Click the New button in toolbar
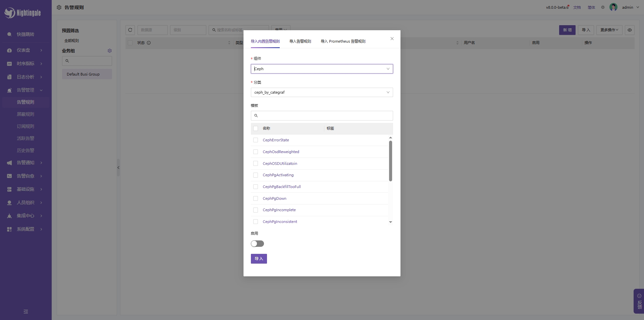 pyautogui.click(x=567, y=30)
